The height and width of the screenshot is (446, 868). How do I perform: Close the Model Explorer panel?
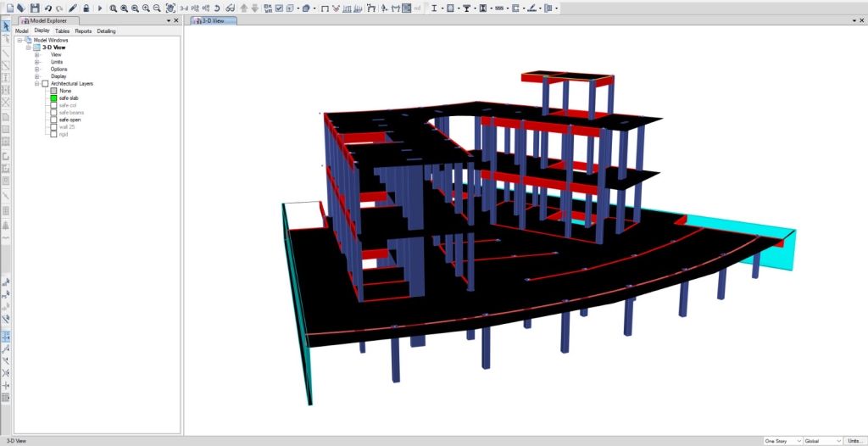[x=175, y=20]
